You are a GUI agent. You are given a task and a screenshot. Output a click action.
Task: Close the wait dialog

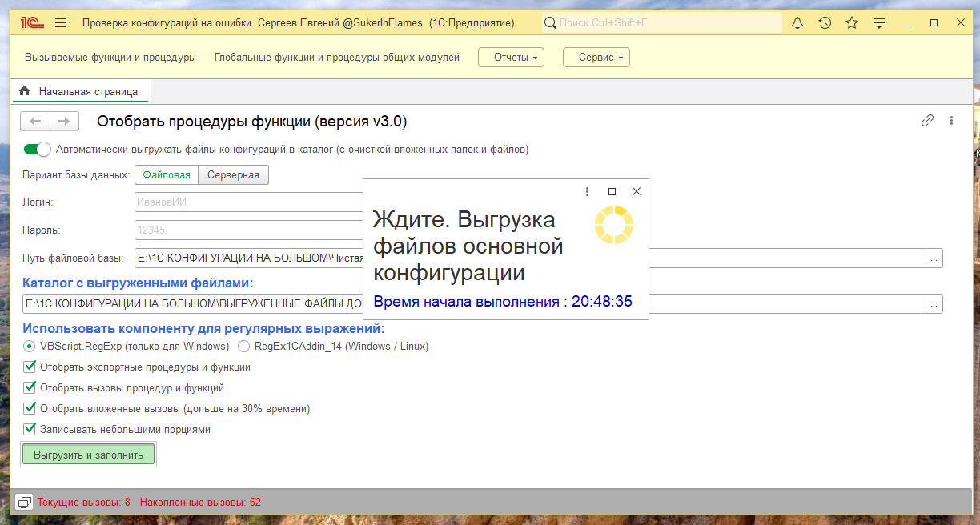pos(637,191)
